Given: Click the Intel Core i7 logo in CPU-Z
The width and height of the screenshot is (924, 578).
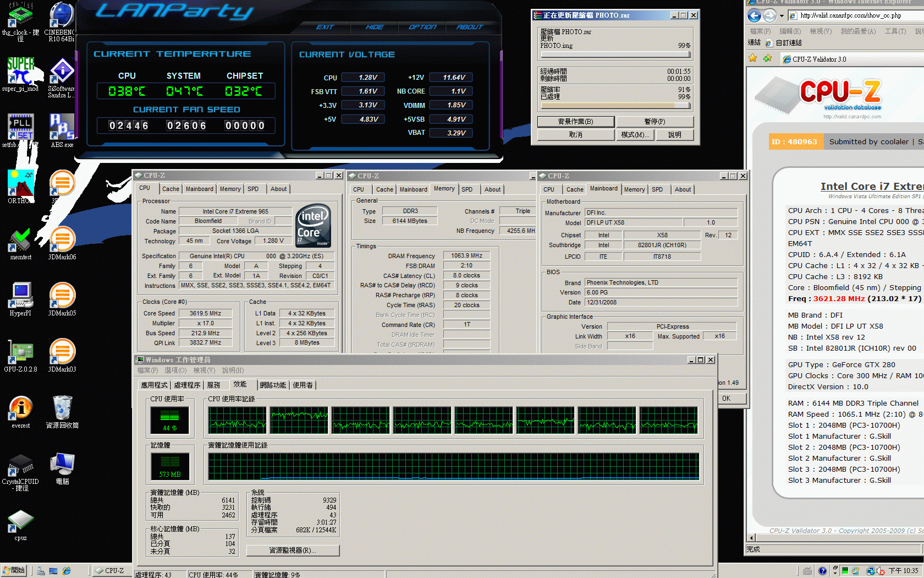Looking at the screenshot, I should (x=313, y=225).
